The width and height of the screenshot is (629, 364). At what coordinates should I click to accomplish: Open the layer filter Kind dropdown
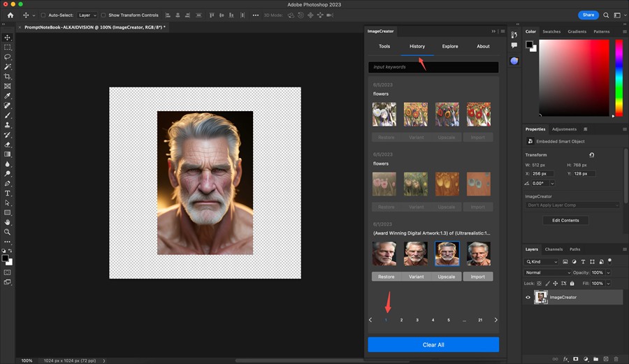(x=541, y=262)
